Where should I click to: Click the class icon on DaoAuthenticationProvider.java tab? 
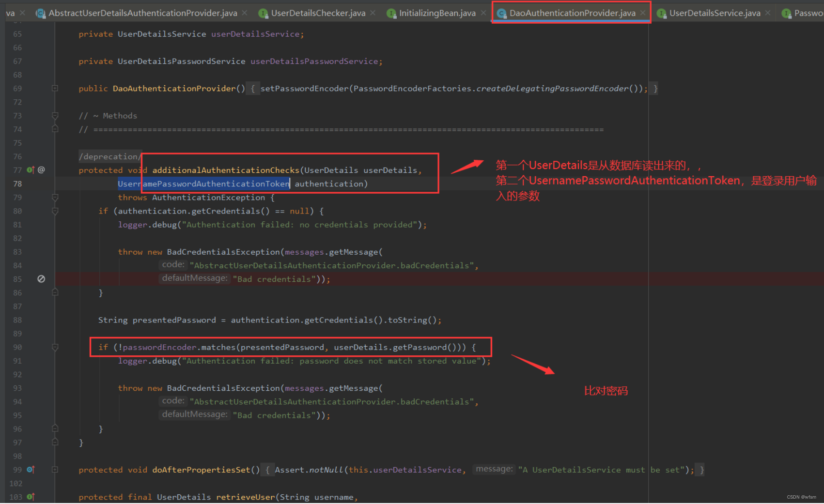[501, 13]
